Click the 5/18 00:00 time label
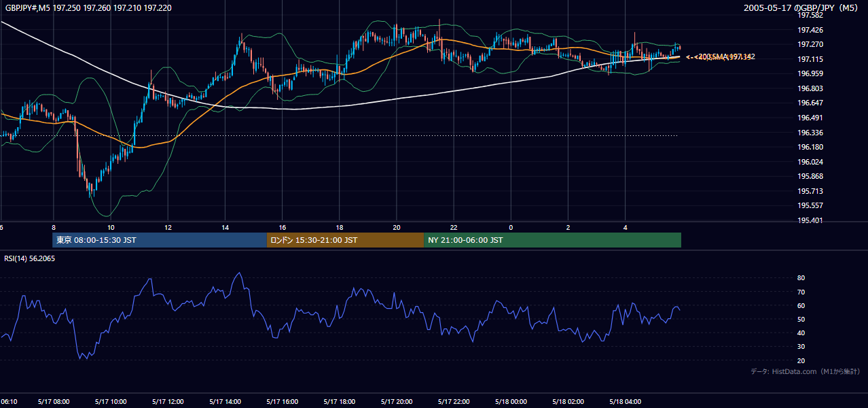 [511, 402]
